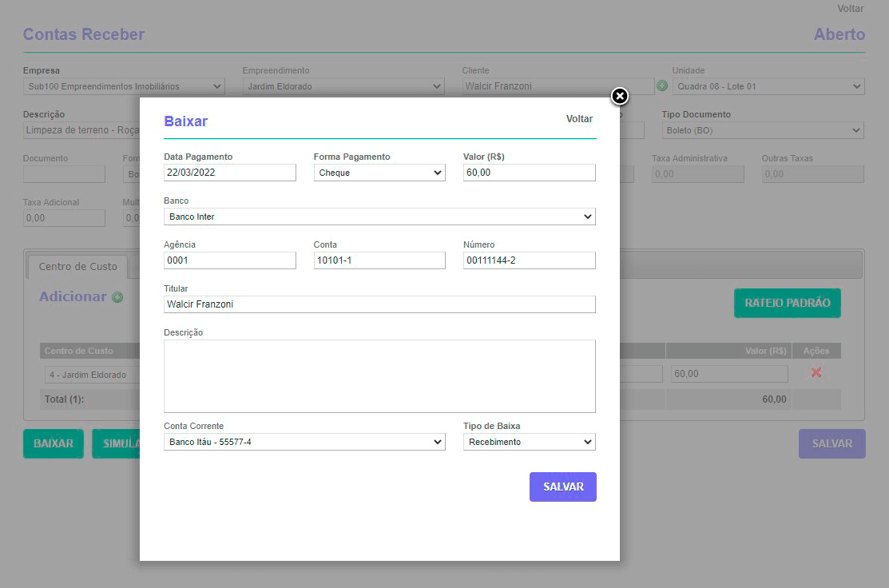Viewport: 889px width, 588px height.
Task: Click the Número cheque input field
Action: coord(529,260)
